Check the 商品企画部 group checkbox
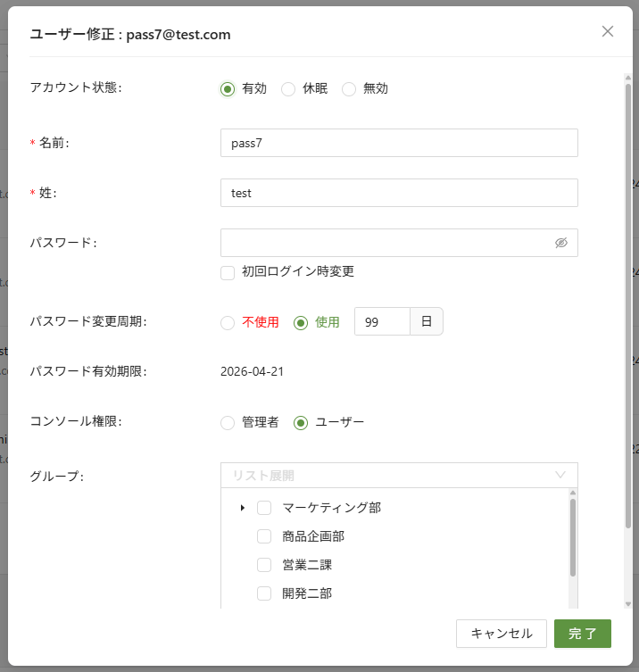 (264, 536)
